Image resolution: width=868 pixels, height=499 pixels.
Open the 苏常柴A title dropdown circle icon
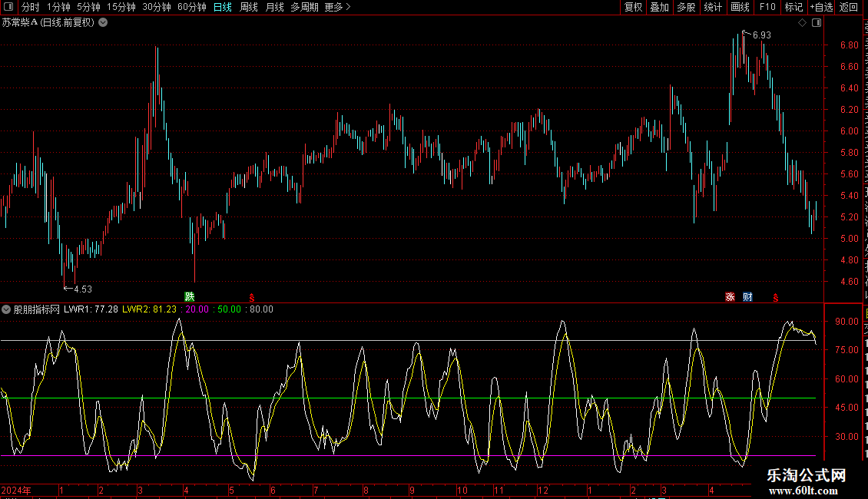pyautogui.click(x=103, y=23)
